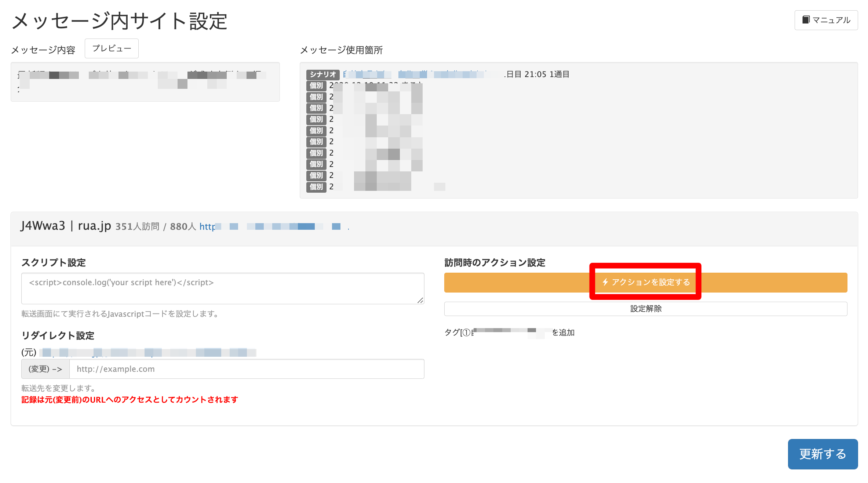The width and height of the screenshot is (868, 483).
Task: Click the textarea resize handle in script box
Action: coord(420,300)
